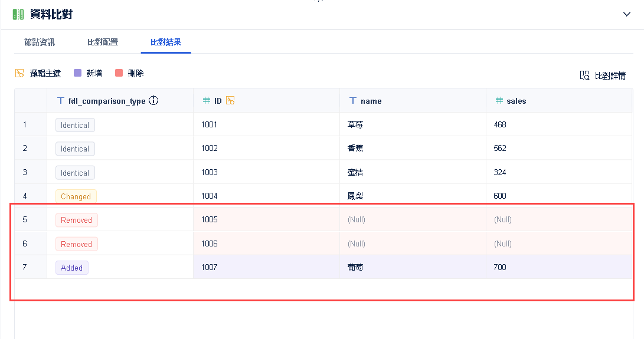Click the Changed tag in row 4
644x339 pixels.
tap(76, 196)
